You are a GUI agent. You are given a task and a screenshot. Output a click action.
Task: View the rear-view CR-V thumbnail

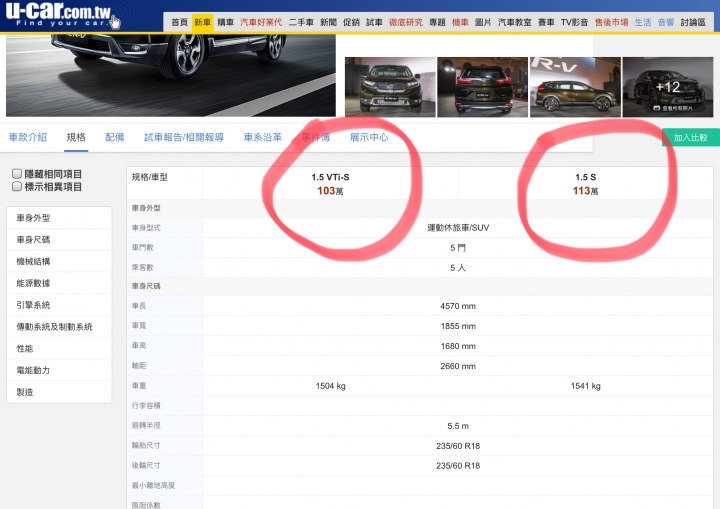pyautogui.click(x=483, y=87)
